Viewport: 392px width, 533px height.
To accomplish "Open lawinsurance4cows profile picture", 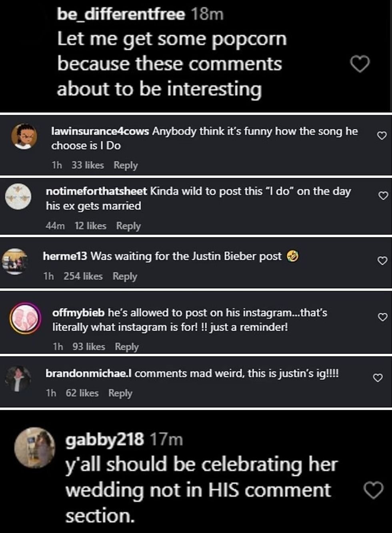I will coord(24,137).
